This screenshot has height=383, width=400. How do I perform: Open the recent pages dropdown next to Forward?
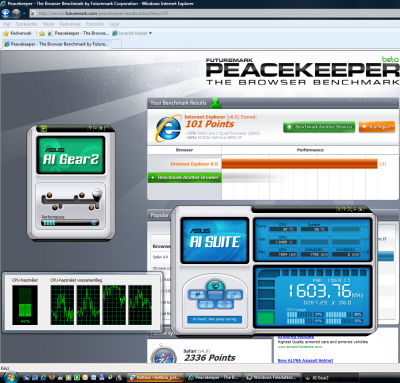(x=24, y=13)
